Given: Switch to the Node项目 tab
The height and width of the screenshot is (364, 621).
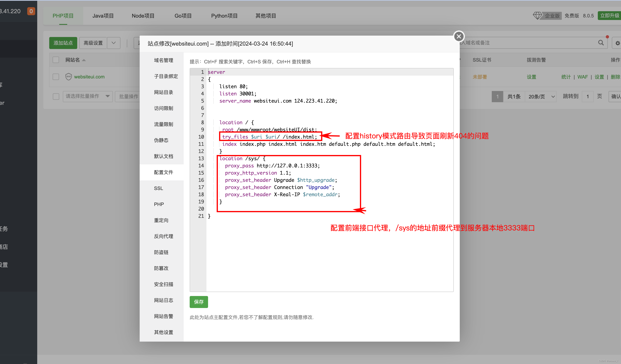Looking at the screenshot, I should click(143, 16).
